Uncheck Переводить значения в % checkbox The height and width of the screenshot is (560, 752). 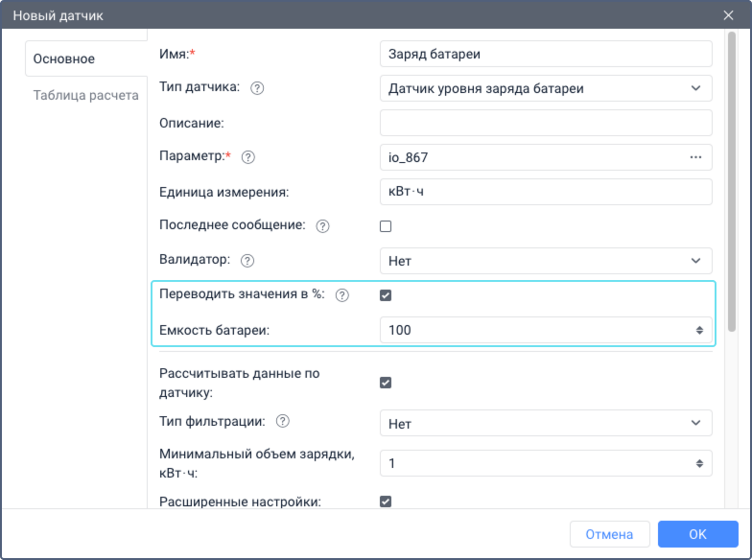click(386, 295)
